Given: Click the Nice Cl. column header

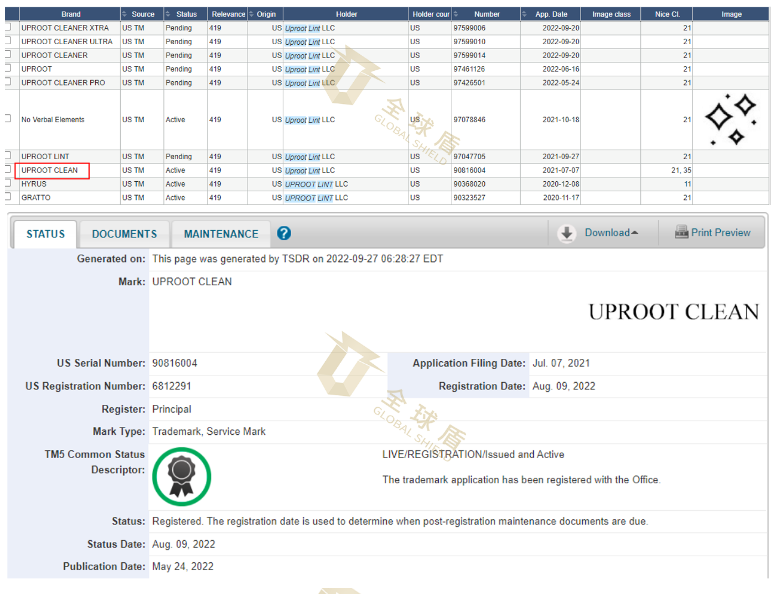Looking at the screenshot, I should pos(667,14).
